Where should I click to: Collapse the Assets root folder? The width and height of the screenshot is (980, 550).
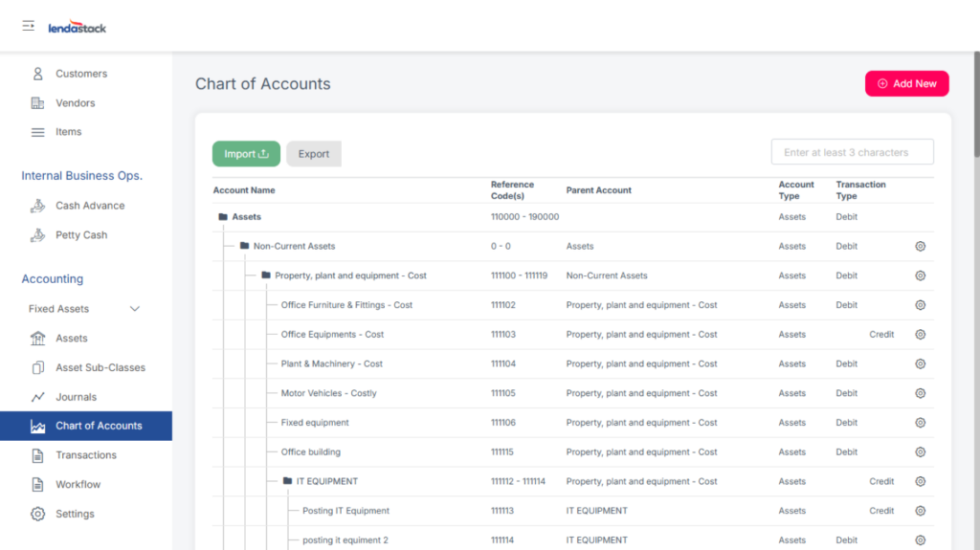tap(223, 217)
